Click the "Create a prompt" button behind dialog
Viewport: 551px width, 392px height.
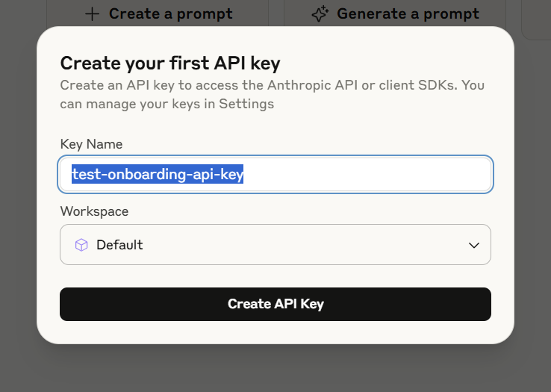[x=170, y=14]
